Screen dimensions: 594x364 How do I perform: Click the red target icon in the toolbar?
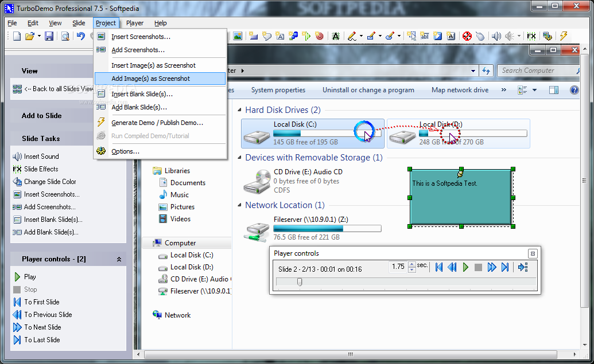coord(319,36)
